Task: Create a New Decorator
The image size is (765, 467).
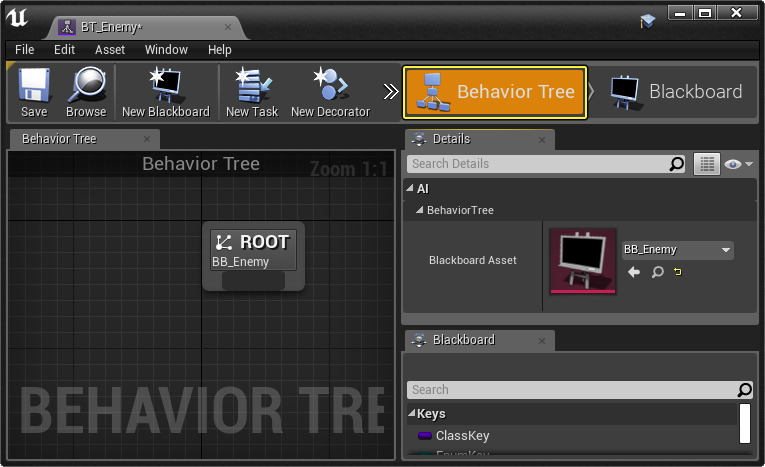Action: coord(330,92)
